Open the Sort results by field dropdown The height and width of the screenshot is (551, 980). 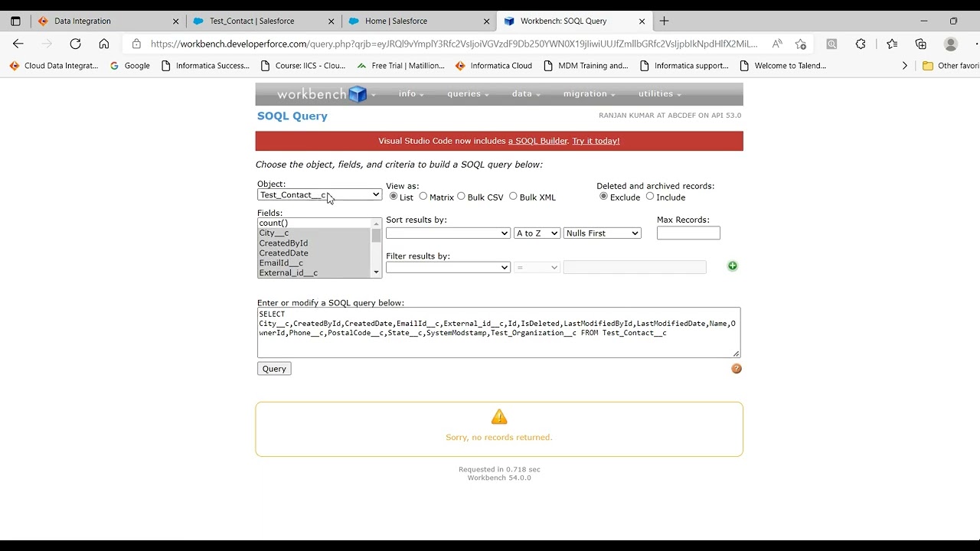(448, 233)
